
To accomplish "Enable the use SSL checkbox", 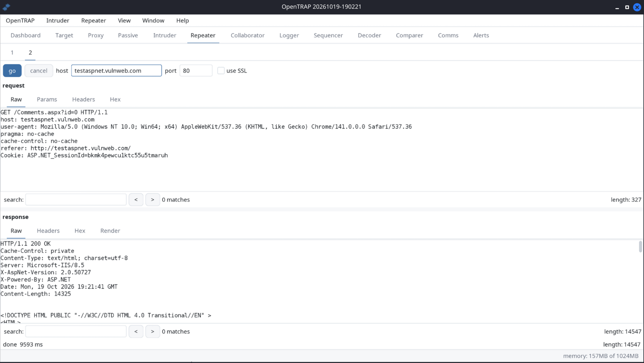I will (x=221, y=71).
